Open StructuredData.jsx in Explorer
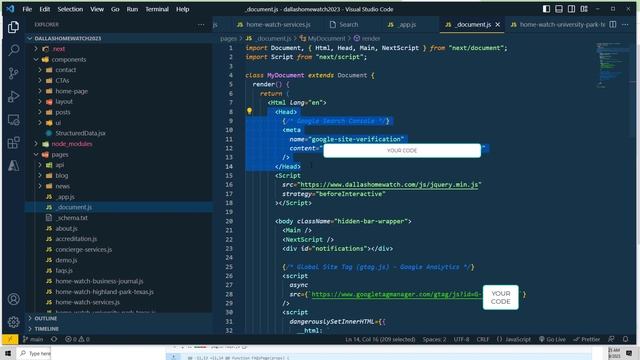Screen dimensions: 640x360 [80, 133]
